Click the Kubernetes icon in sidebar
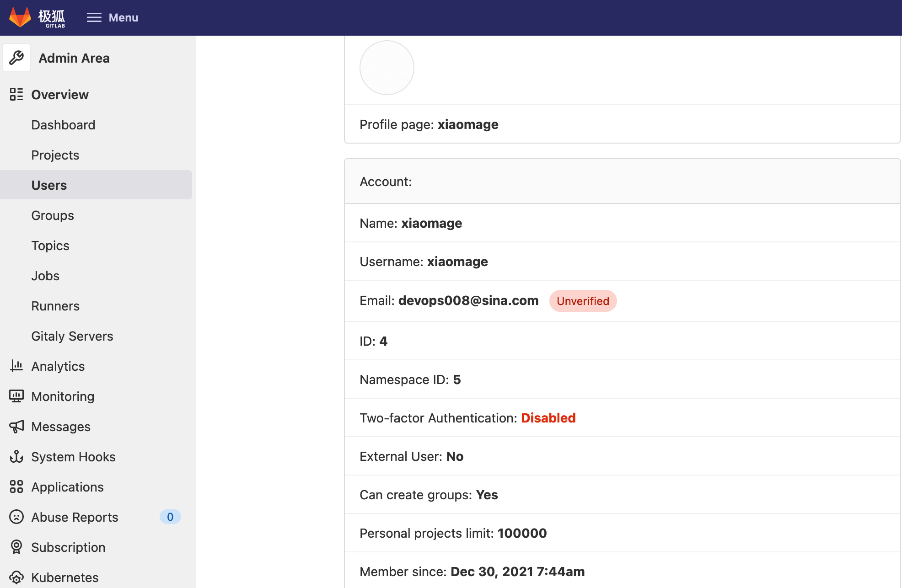 click(x=16, y=577)
